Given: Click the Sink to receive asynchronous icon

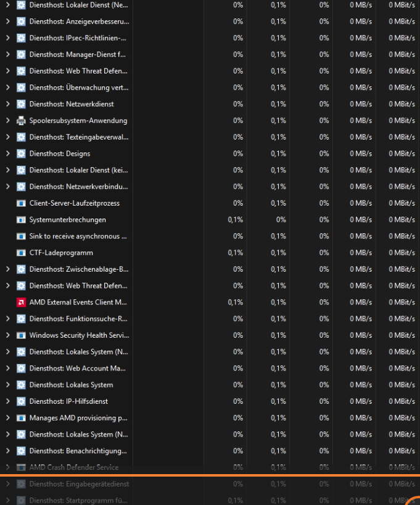Looking at the screenshot, I should [x=21, y=236].
